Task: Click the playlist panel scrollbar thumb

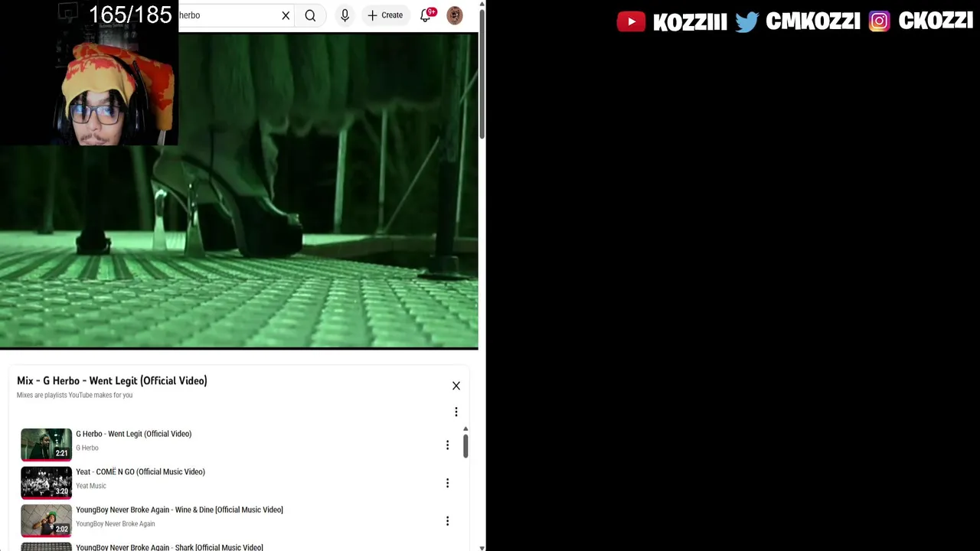Action: click(x=465, y=445)
